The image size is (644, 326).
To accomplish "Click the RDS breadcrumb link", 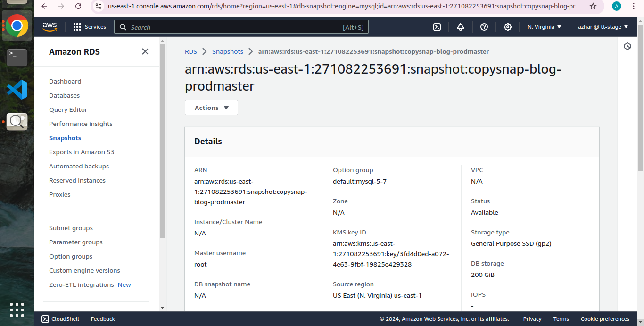I will click(191, 51).
